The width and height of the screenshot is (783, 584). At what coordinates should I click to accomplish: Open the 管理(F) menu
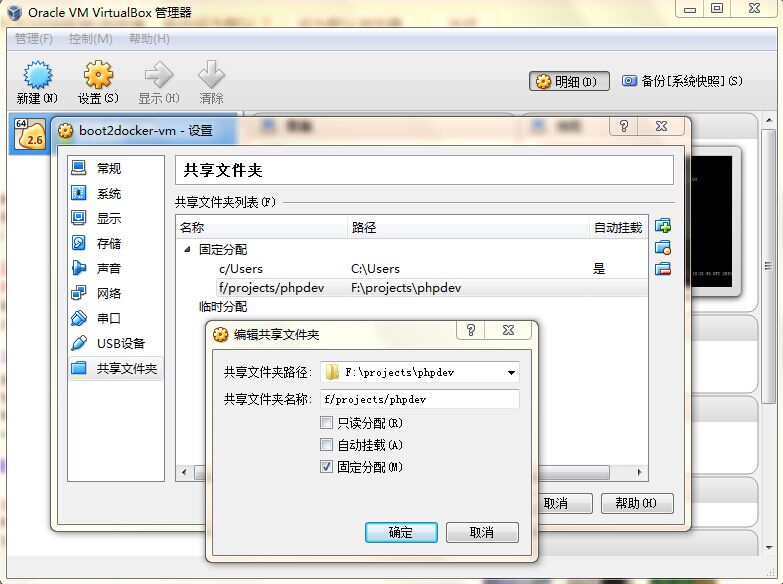tap(33, 38)
